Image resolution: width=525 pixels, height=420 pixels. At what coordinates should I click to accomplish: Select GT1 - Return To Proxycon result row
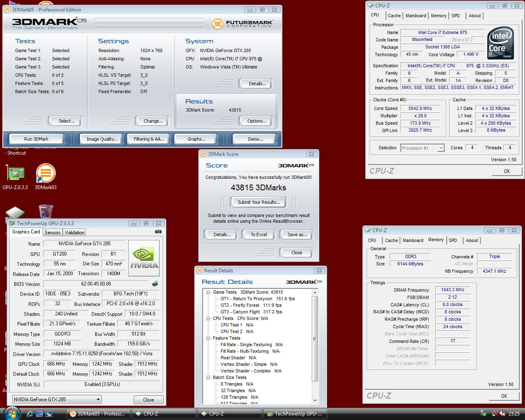(x=258, y=299)
